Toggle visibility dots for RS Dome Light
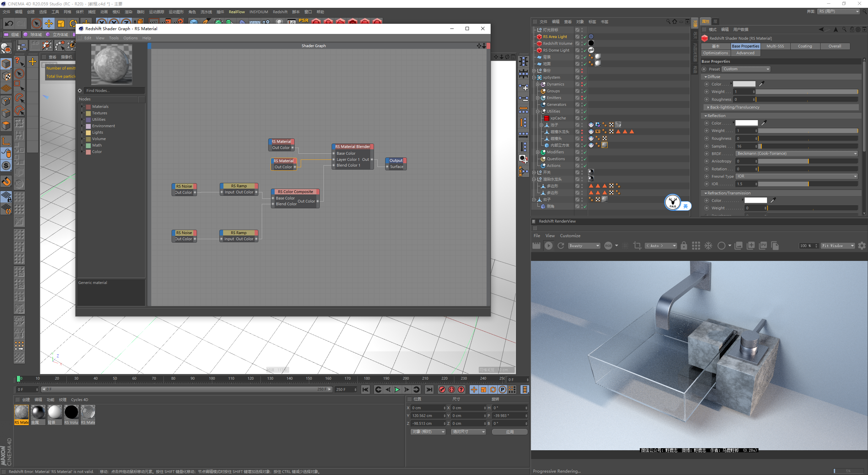 [x=582, y=50]
